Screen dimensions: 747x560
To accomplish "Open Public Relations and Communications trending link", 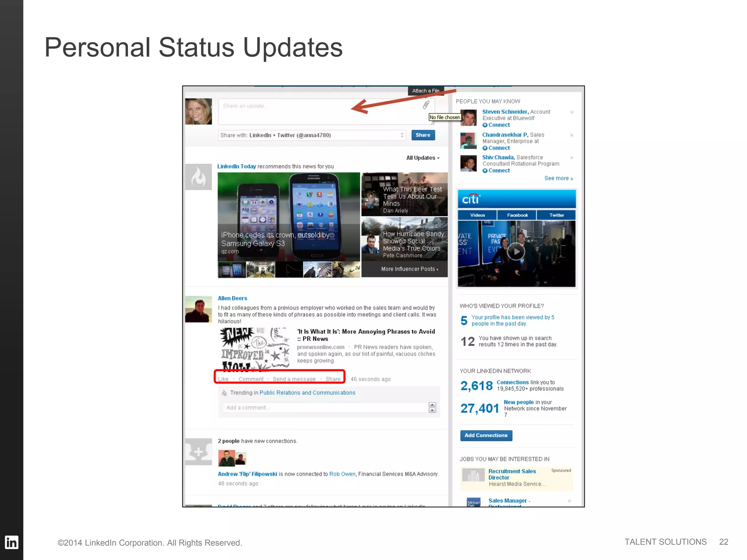I will point(307,393).
